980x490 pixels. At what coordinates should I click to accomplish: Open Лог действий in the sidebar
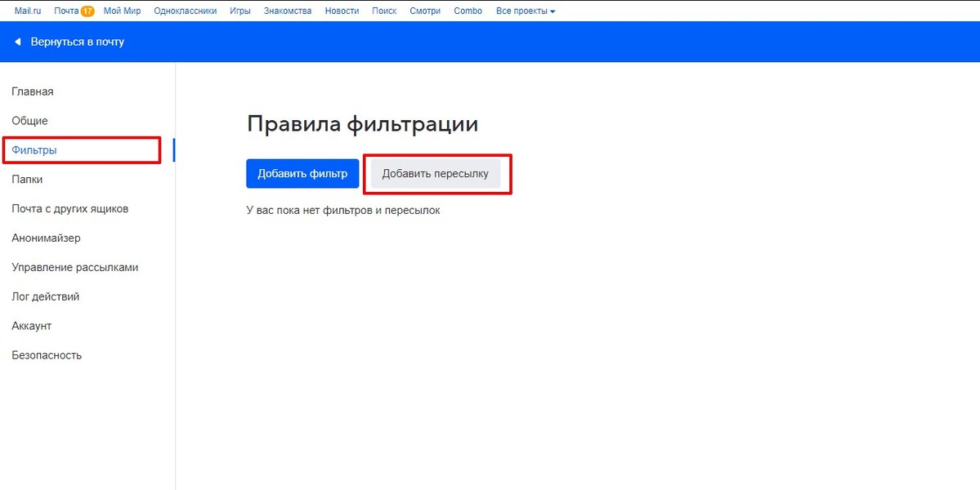[46, 297]
